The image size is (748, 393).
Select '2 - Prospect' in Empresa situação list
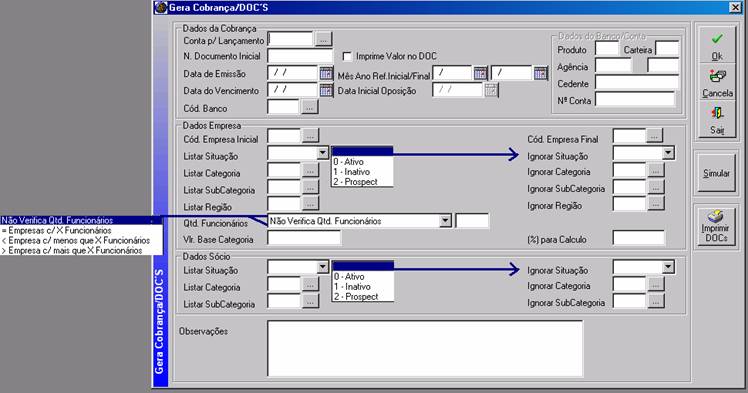click(x=362, y=182)
